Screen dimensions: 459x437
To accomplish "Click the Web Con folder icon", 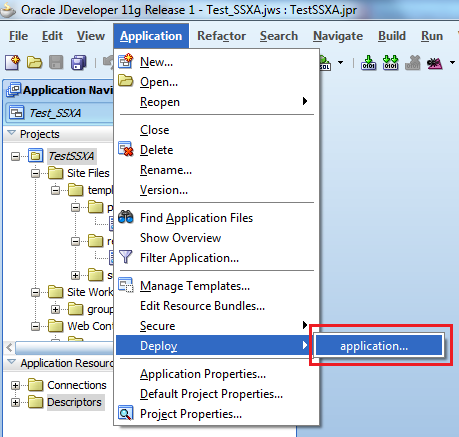I will click(55, 326).
